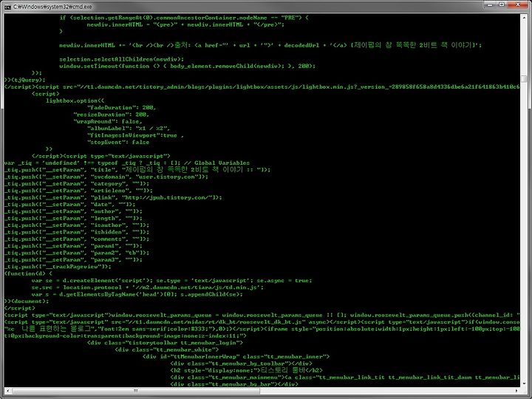Click the se.src = location.protocol line
This screenshot has height=399, width=532.
[148, 287]
